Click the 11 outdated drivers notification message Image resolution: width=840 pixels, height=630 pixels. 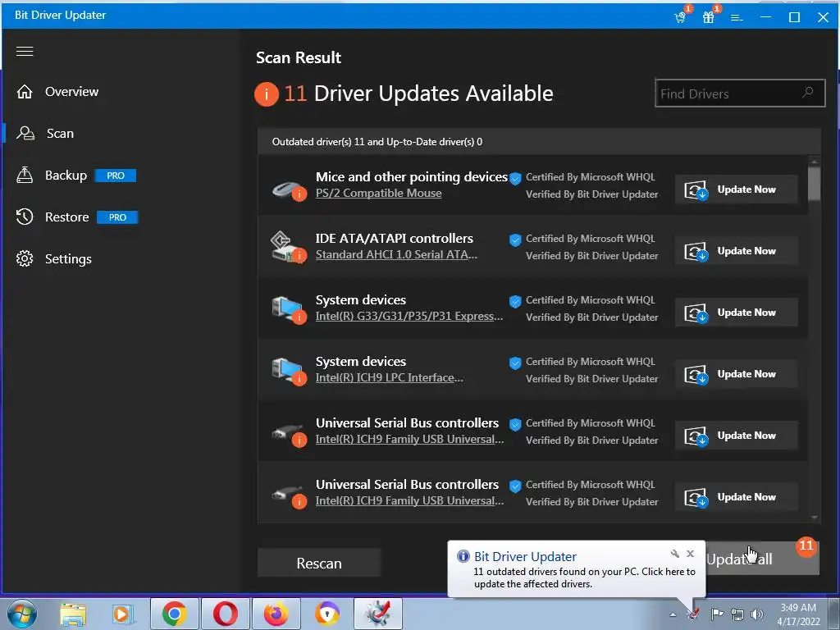tap(584, 578)
